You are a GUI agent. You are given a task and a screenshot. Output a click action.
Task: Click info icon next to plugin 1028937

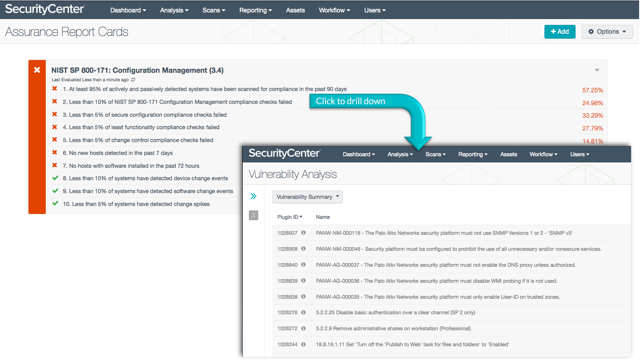click(x=304, y=233)
